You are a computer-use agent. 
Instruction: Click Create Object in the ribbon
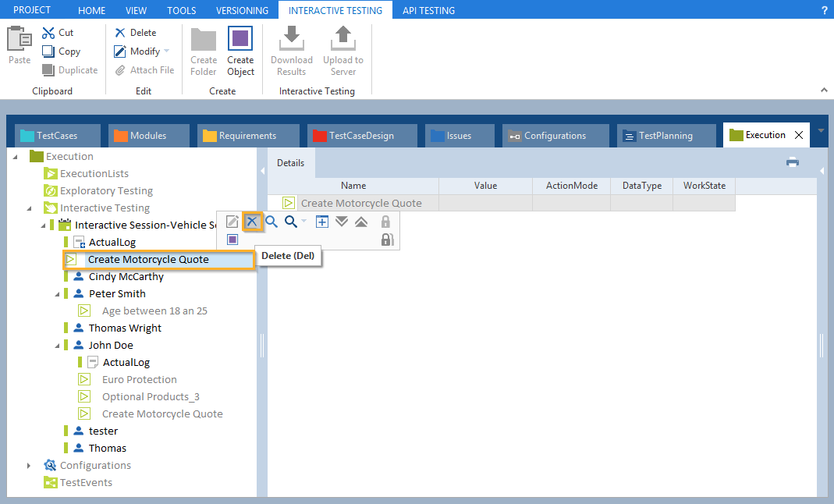coord(240,51)
